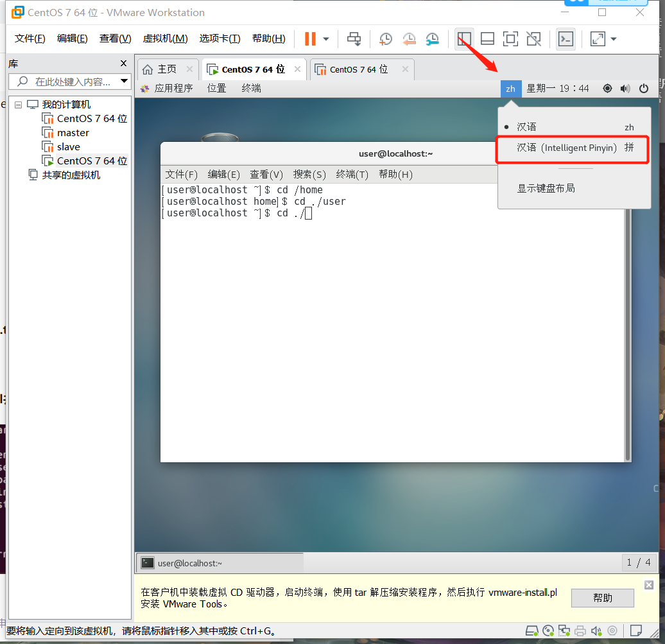Open the 编辑(E) menu in VMware

pyautogui.click(x=72, y=39)
